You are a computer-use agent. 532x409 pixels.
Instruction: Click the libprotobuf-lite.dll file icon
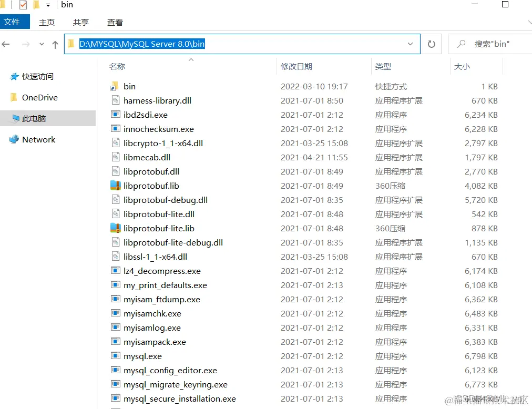pyautogui.click(x=115, y=214)
